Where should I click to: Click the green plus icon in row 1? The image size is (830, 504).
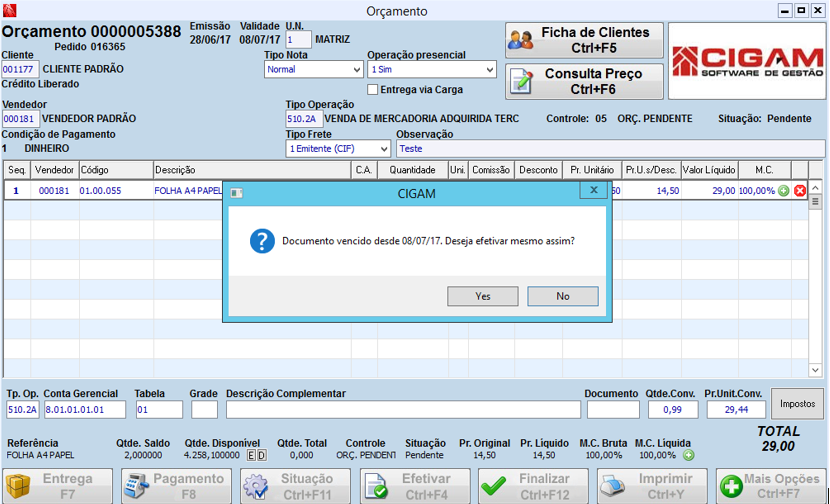[783, 191]
